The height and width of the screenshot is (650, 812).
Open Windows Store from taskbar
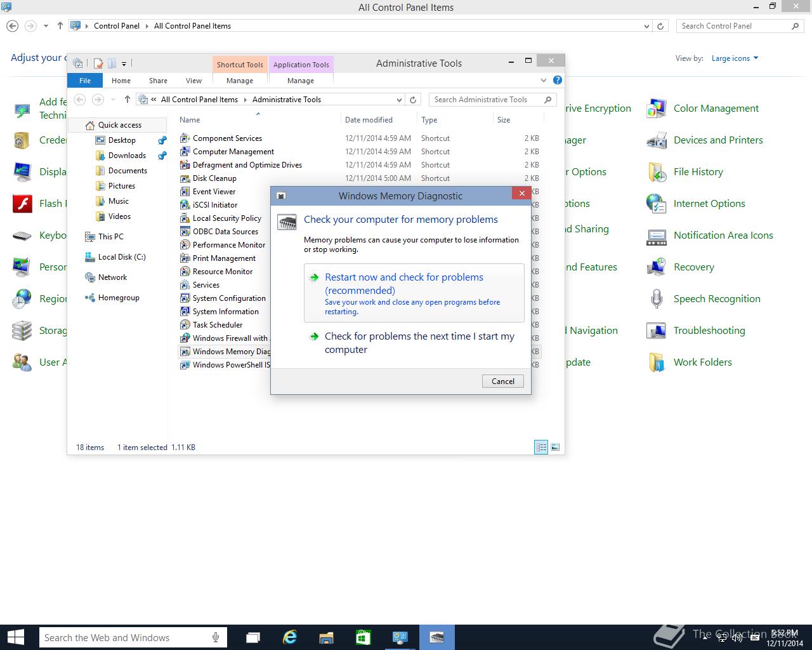363,637
